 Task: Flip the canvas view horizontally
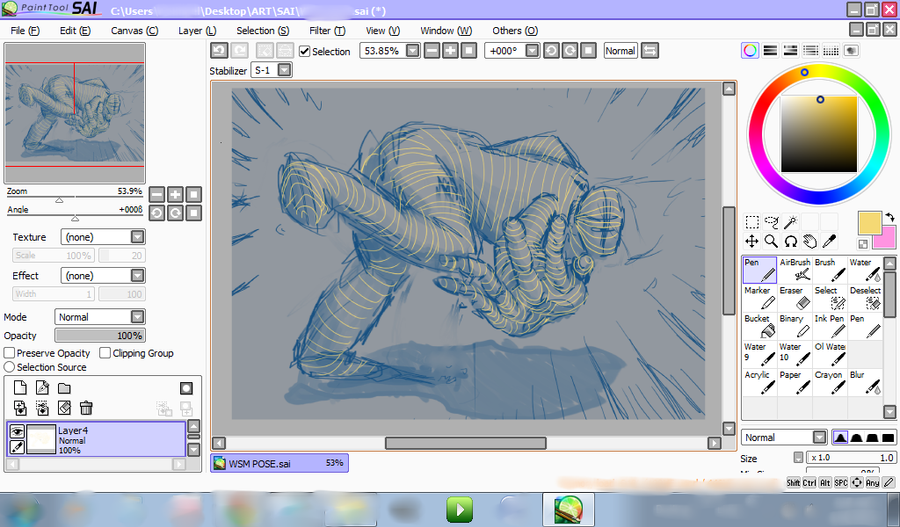tap(650, 51)
